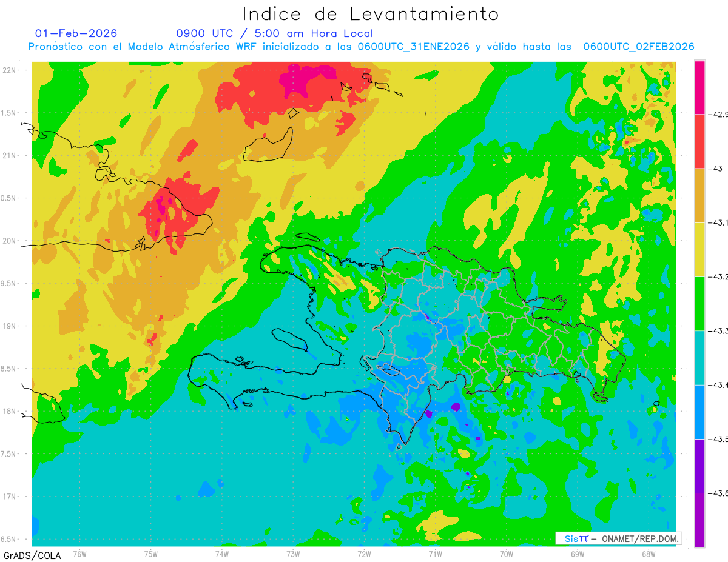Click the '0900 UTC / 5:00 am Hora Local' text
The width and height of the screenshot is (728, 562).
coord(275,33)
